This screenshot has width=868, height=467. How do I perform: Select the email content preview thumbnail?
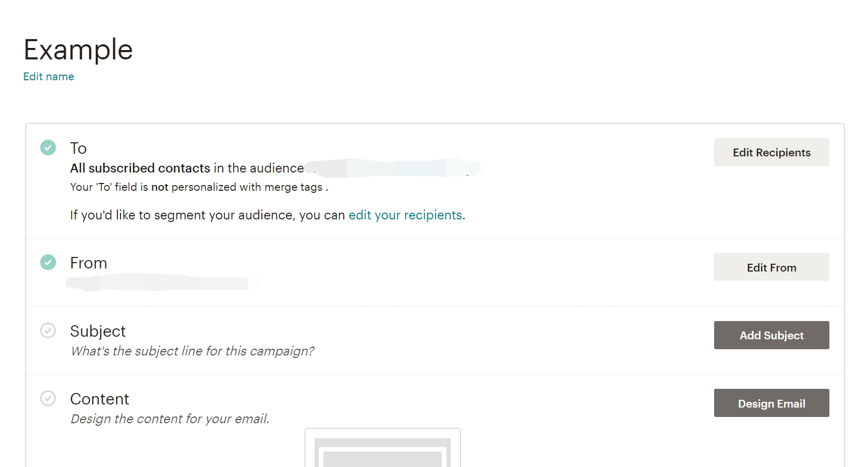click(382, 449)
